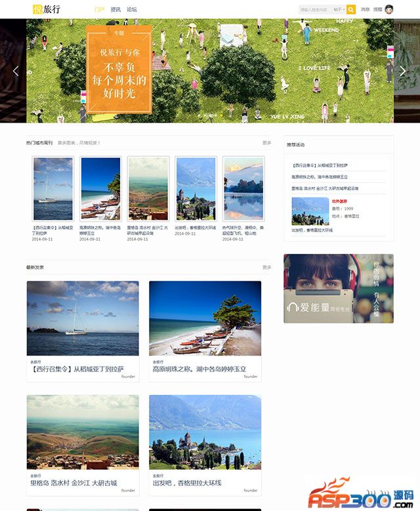Open the mountain lake reflection weekly thumbnail
This screenshot has height=511, width=420.
click(243, 189)
